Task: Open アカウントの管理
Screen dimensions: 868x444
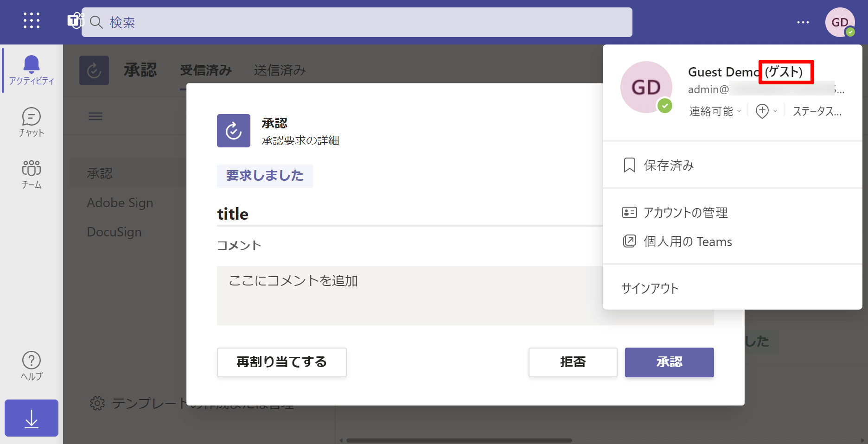Action: click(x=733, y=212)
